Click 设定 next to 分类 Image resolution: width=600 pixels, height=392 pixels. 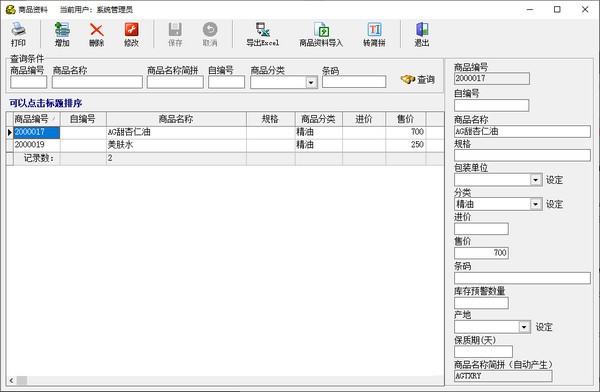pyautogui.click(x=554, y=204)
